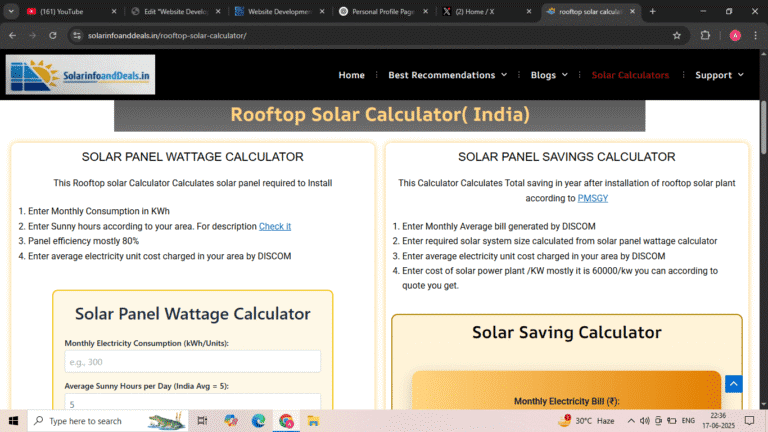Screen dimensions: 768x432
Task: Switch to the Personal Profile Page tab
Action: [x=378, y=11]
